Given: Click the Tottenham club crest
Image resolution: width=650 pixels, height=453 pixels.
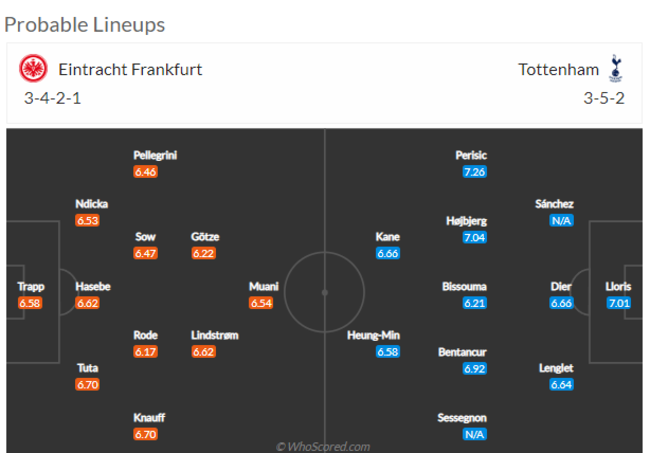Looking at the screenshot, I should point(616,68).
